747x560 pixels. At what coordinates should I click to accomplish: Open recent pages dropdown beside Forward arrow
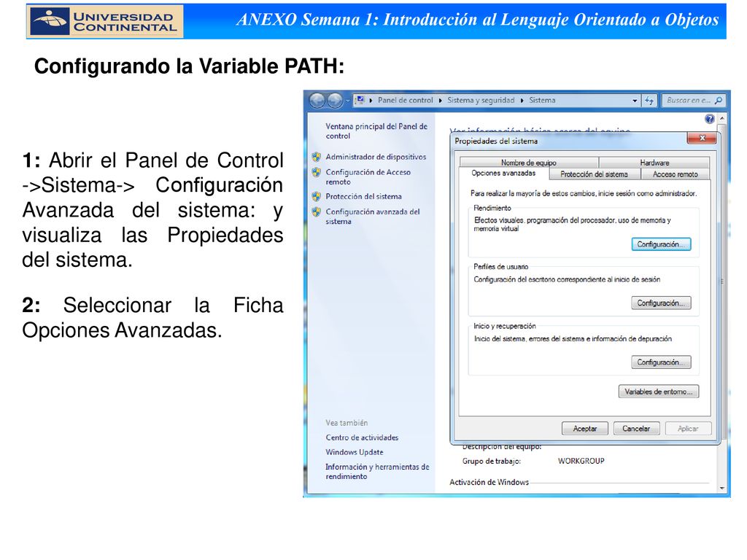[x=347, y=101]
